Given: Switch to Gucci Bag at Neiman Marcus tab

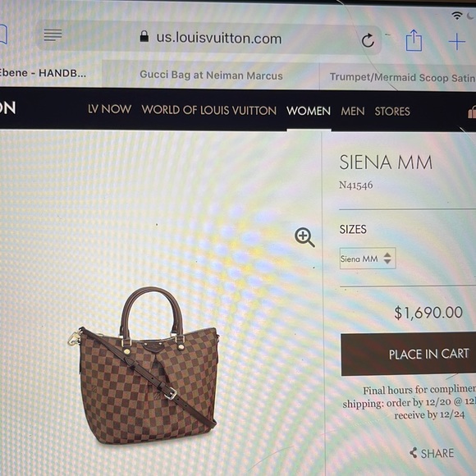Looking at the screenshot, I should coord(211,76).
